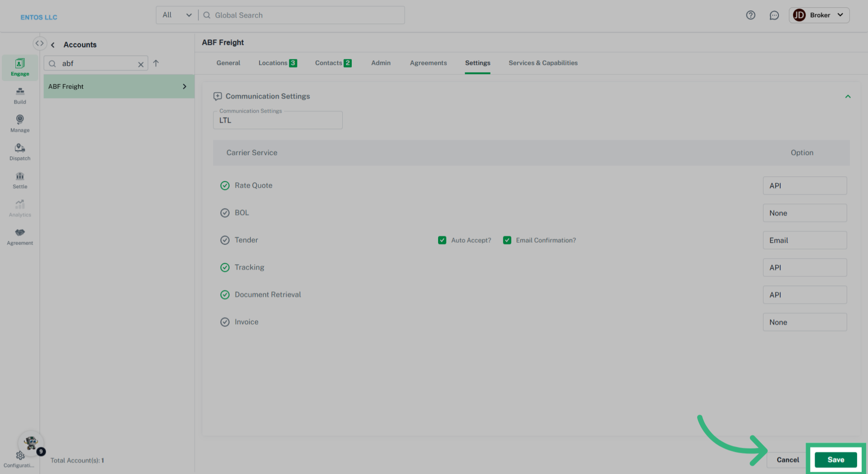This screenshot has height=474, width=868.
Task: Click the Save button
Action: (x=835, y=460)
